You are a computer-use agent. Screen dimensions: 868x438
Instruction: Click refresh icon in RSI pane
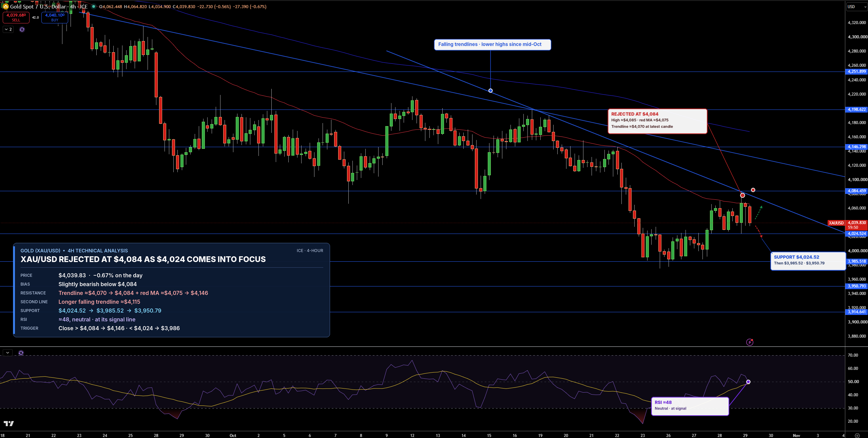point(21,353)
